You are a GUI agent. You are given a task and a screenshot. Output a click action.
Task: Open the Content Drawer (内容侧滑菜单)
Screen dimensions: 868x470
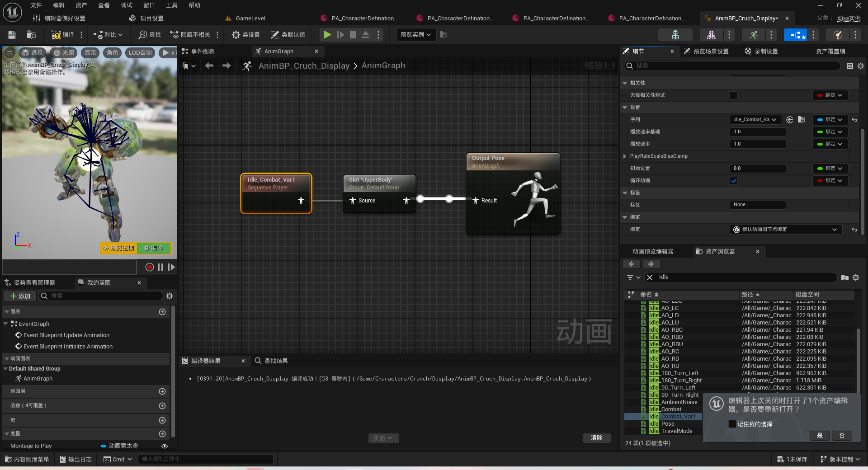click(x=27, y=459)
